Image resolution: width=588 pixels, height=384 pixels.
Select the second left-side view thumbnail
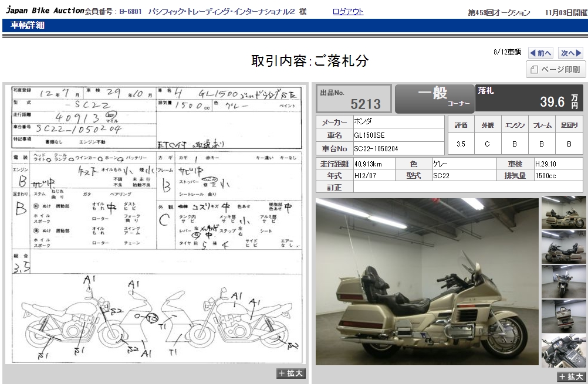563,247
